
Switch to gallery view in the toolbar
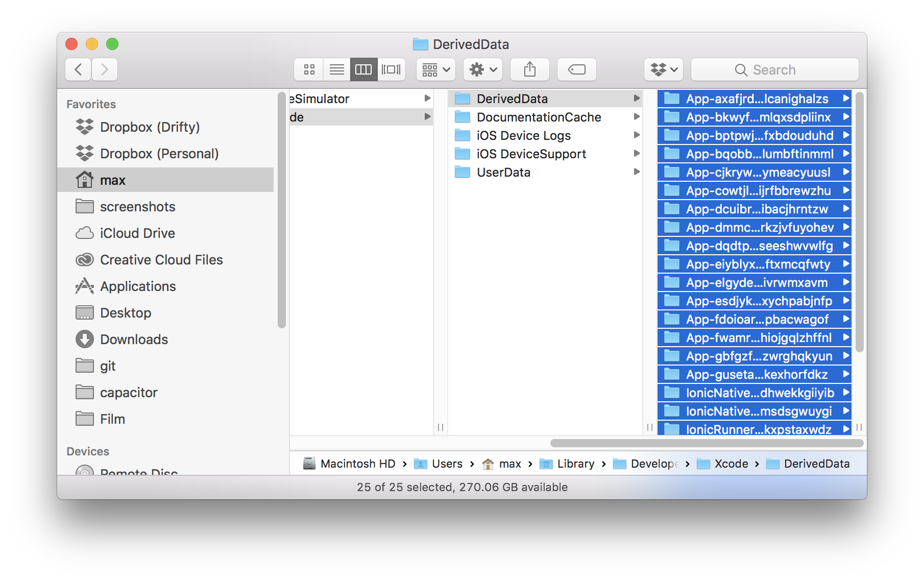click(391, 69)
